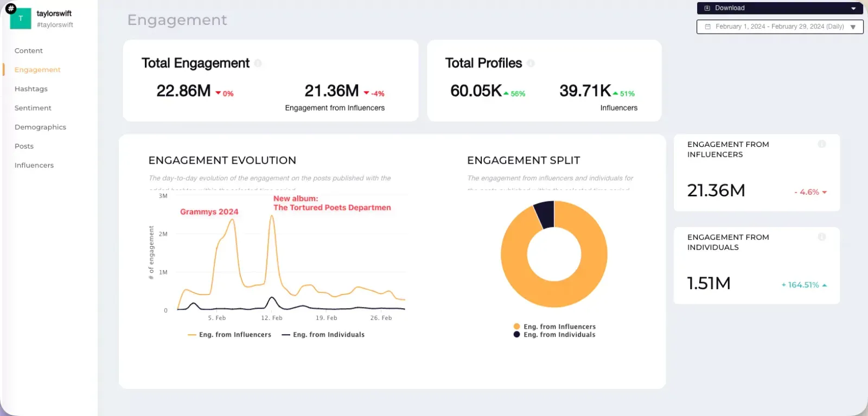Click the green up arrow next to 56%
This screenshot has height=416, width=868.
tap(506, 94)
